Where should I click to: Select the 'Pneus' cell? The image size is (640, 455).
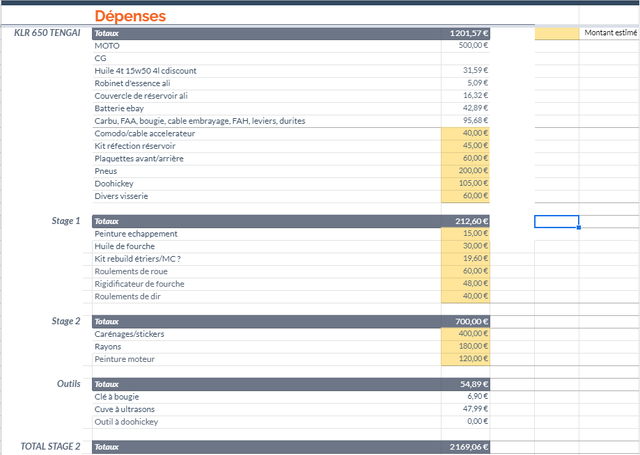pos(267,171)
